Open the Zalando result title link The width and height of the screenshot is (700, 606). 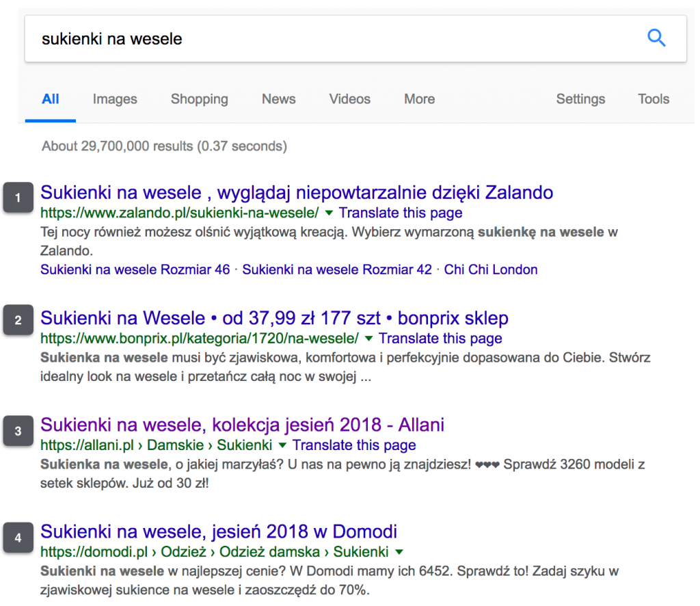pyautogui.click(x=297, y=192)
